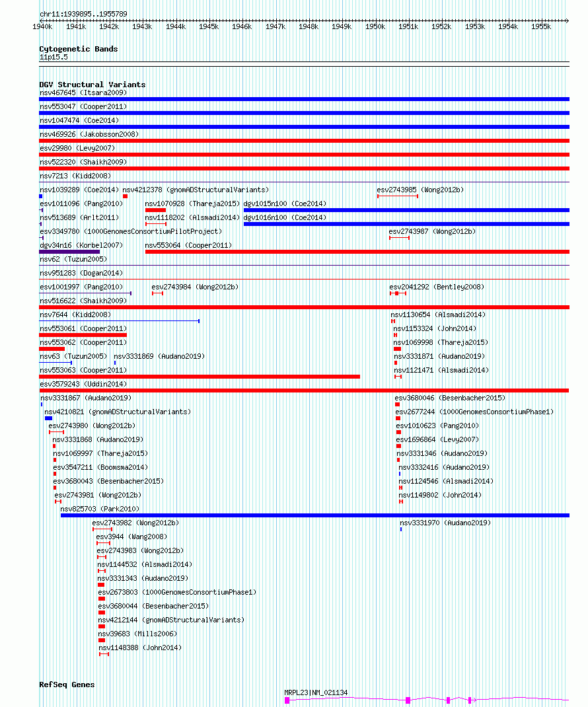Click dgv34n16 (Korbel2007) purple bar

point(69,252)
